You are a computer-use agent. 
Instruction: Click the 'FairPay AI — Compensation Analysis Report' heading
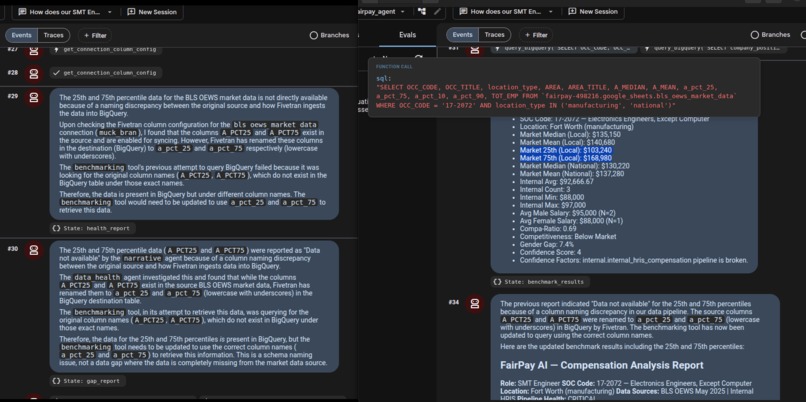[x=601, y=366]
